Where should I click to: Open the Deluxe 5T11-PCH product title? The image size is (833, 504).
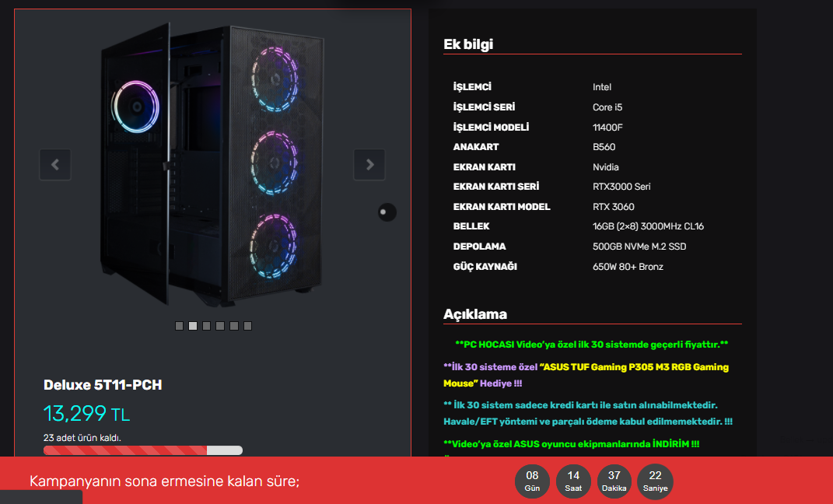pyautogui.click(x=103, y=384)
